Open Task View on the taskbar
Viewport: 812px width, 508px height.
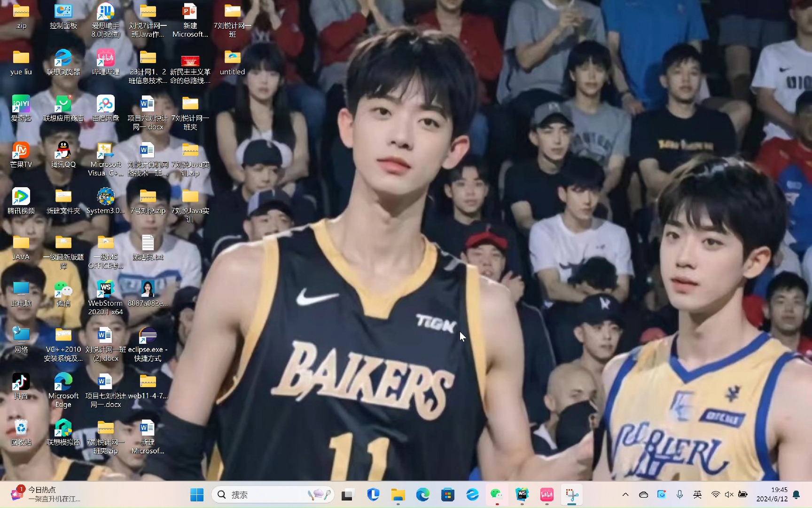347,494
